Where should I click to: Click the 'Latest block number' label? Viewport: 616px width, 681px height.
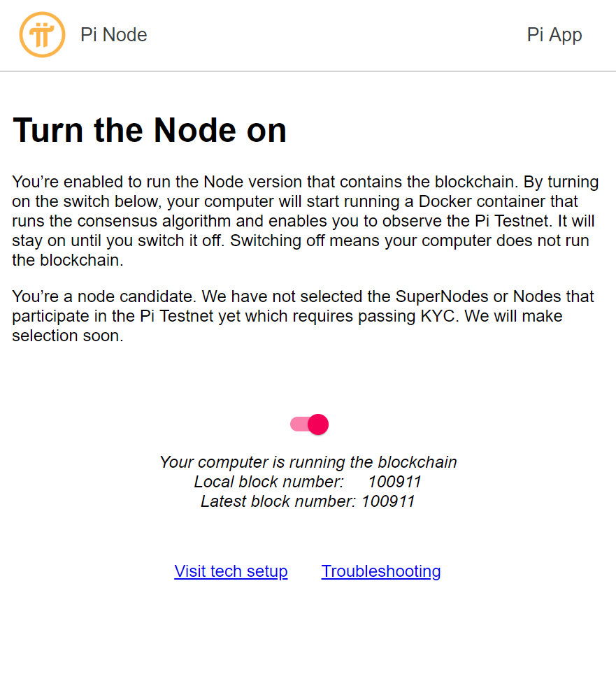278,501
